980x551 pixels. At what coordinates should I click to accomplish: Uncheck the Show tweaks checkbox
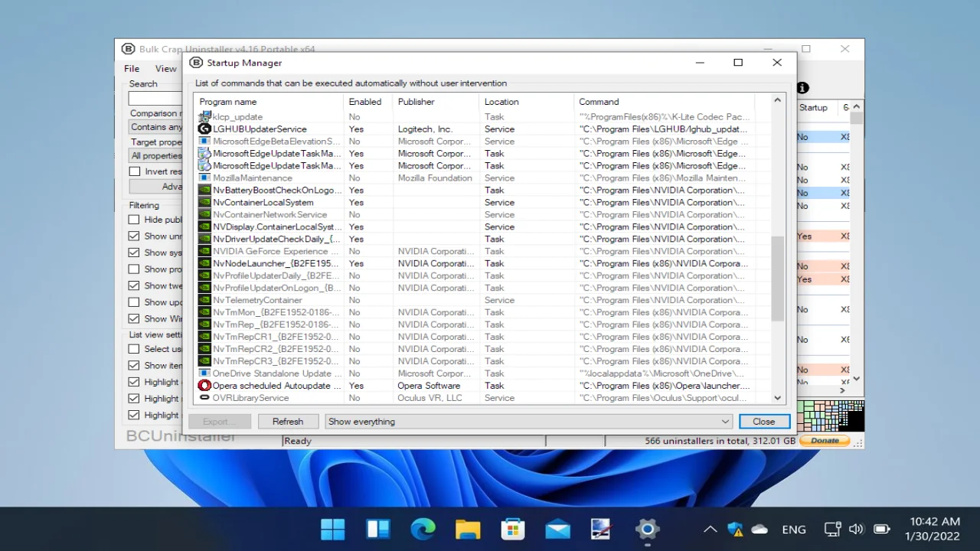[x=134, y=285]
